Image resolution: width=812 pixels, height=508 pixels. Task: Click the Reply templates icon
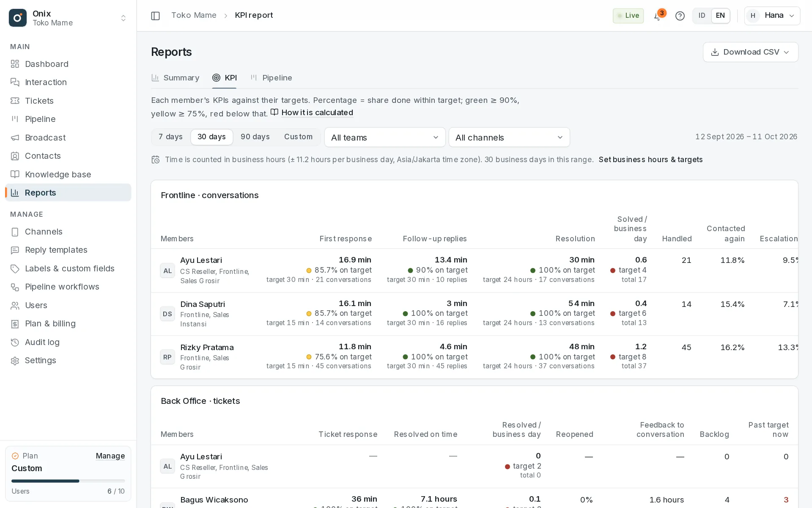pos(15,250)
